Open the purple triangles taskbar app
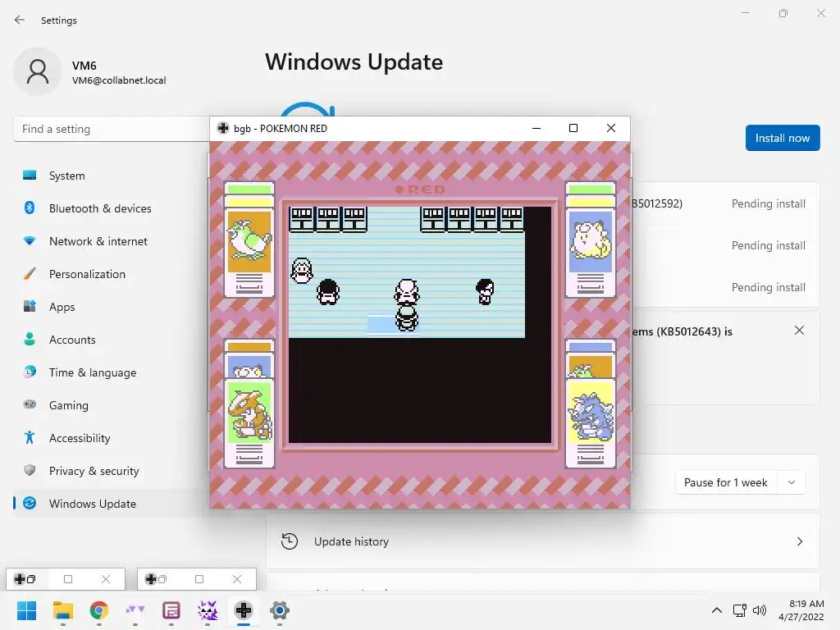This screenshot has width=840, height=630. point(135,610)
